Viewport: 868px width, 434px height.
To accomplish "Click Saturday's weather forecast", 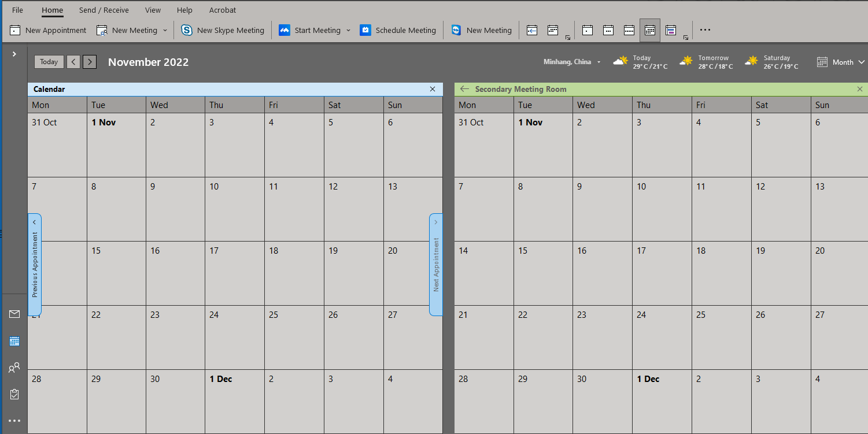I will (772, 62).
